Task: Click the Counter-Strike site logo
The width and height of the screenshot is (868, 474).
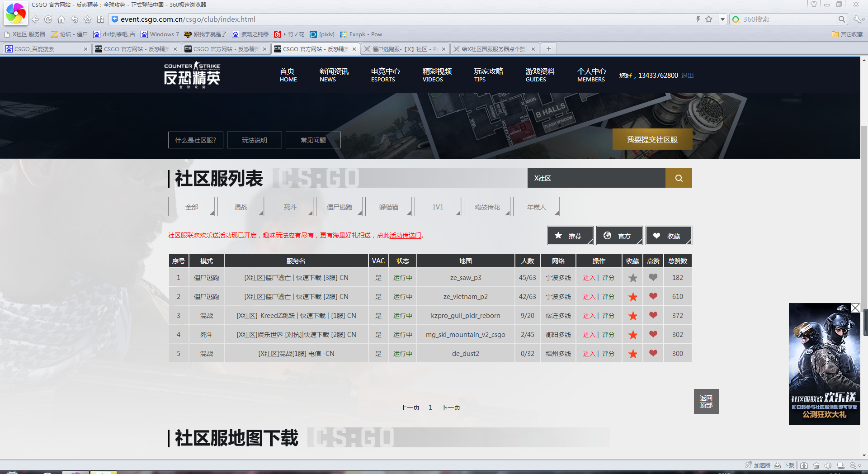Action: tap(192, 75)
